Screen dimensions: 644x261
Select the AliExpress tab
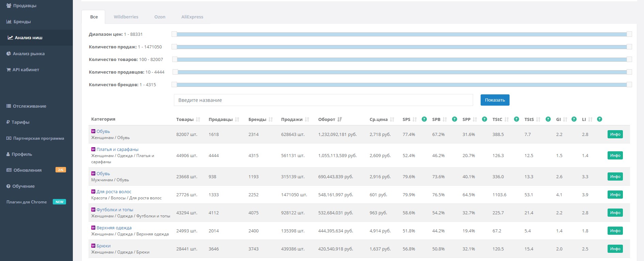[192, 17]
